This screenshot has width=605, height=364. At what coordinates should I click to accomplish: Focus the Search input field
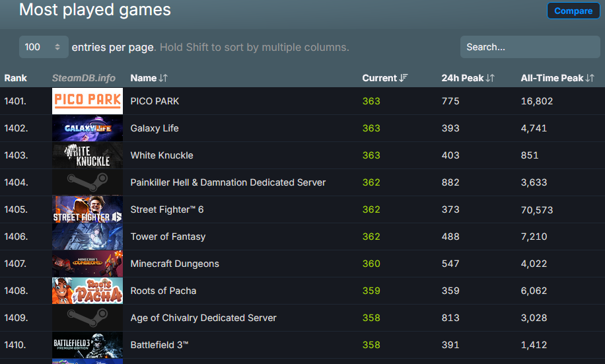click(x=530, y=47)
